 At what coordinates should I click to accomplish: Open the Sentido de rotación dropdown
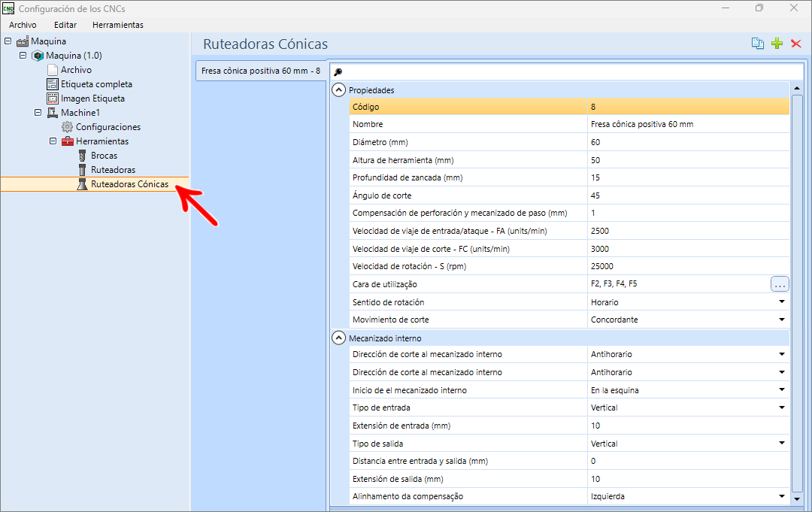pyautogui.click(x=781, y=301)
